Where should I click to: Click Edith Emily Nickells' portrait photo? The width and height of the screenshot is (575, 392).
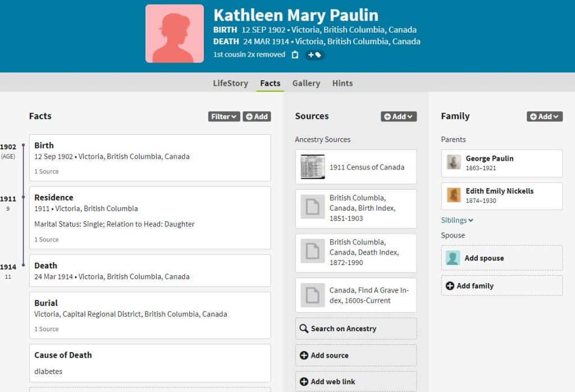(x=454, y=195)
